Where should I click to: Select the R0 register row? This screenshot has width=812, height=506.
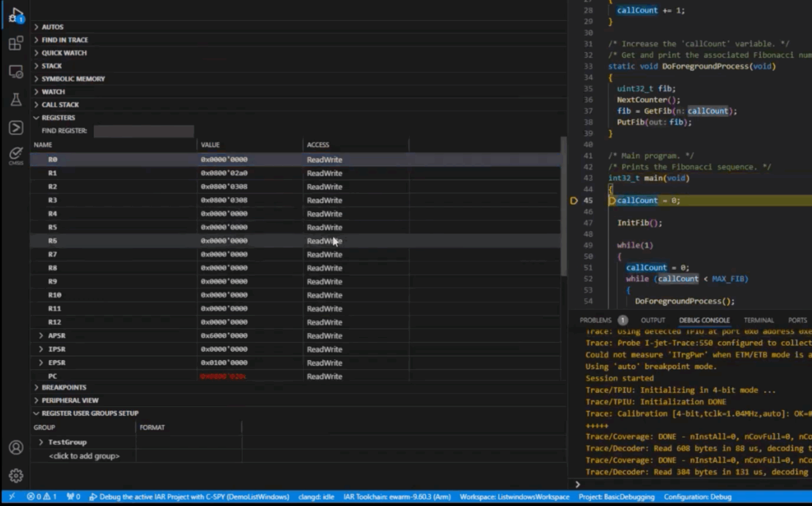[296, 160]
